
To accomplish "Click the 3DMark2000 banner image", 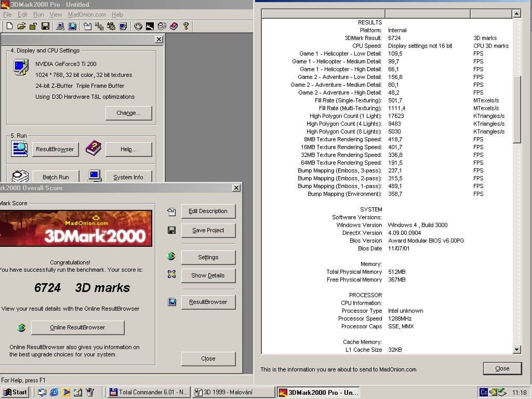I will tap(76, 229).
